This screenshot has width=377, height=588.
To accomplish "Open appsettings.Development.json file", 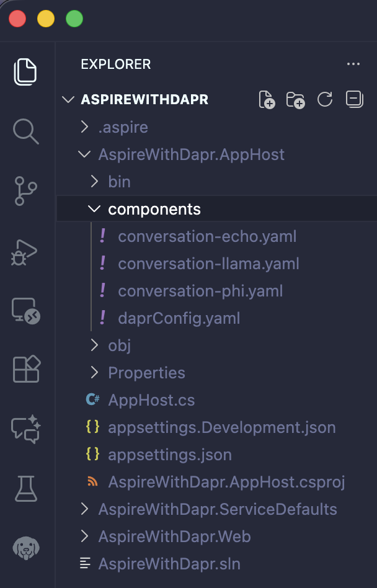I will click(221, 427).
